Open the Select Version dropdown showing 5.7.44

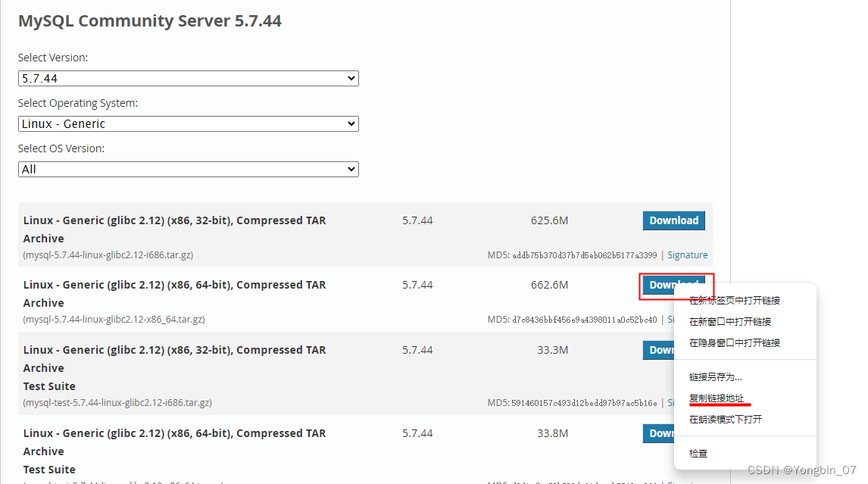188,78
